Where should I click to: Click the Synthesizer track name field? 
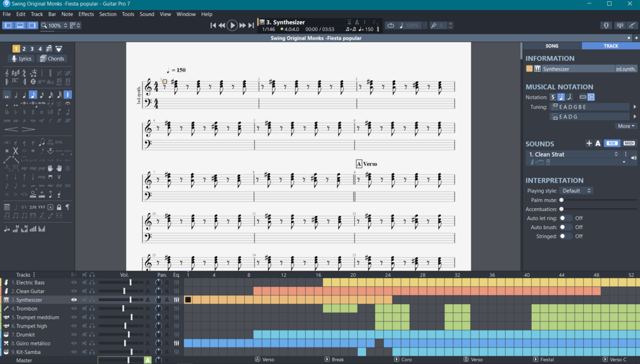pyautogui.click(x=578, y=69)
